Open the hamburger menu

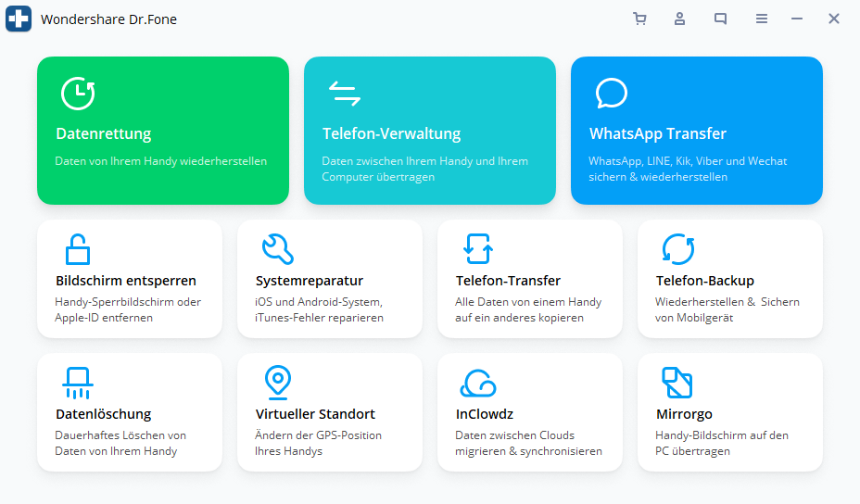click(761, 19)
